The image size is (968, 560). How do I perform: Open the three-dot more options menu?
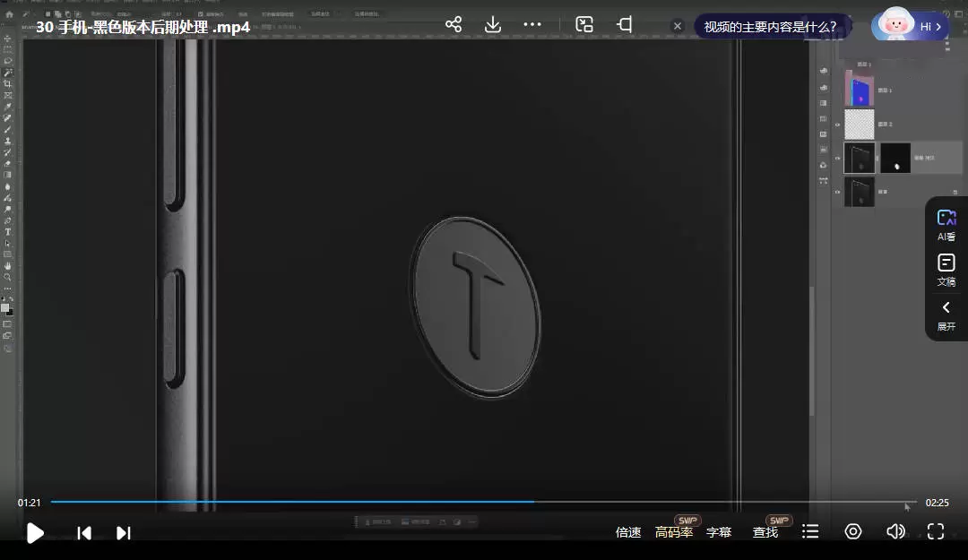532,25
